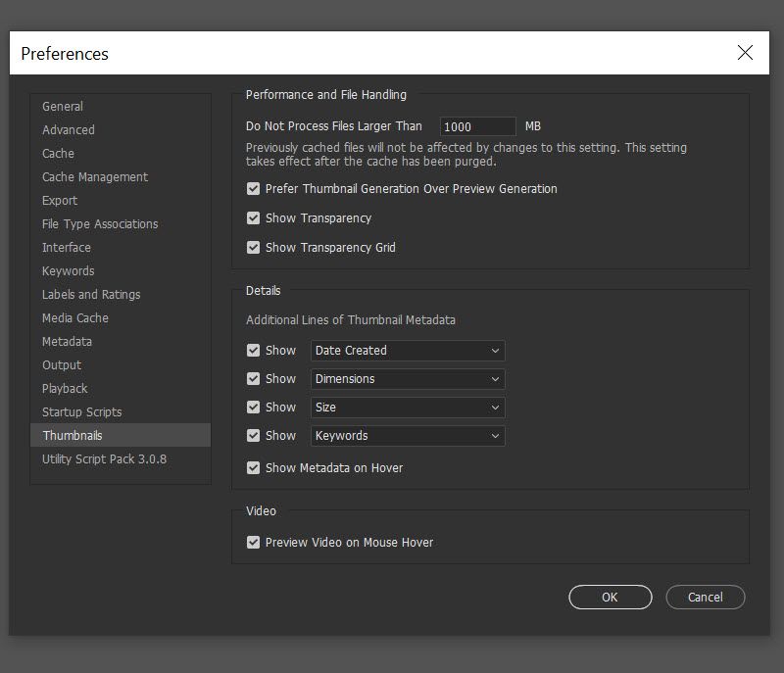Select Startup Scripts in the category list
784x673 pixels.
pyautogui.click(x=82, y=412)
